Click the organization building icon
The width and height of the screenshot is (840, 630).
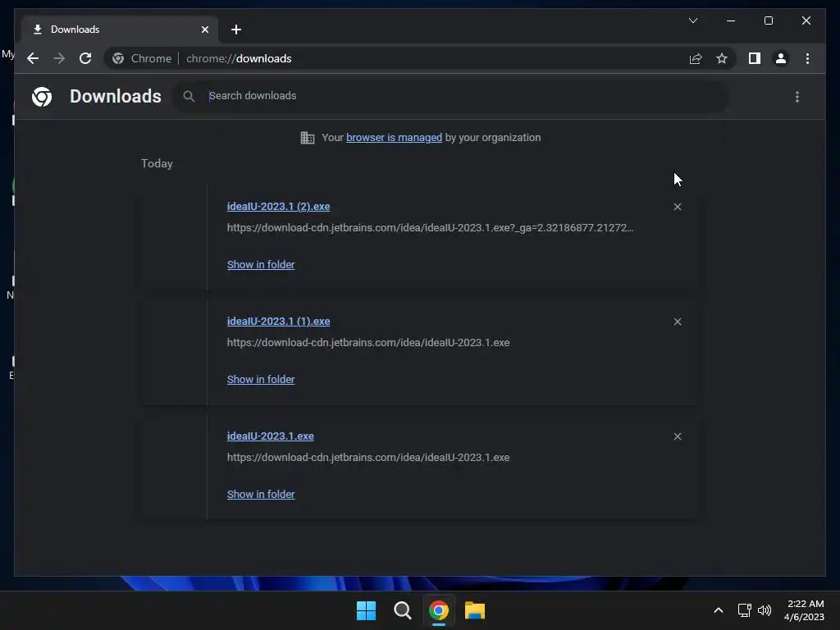click(308, 138)
